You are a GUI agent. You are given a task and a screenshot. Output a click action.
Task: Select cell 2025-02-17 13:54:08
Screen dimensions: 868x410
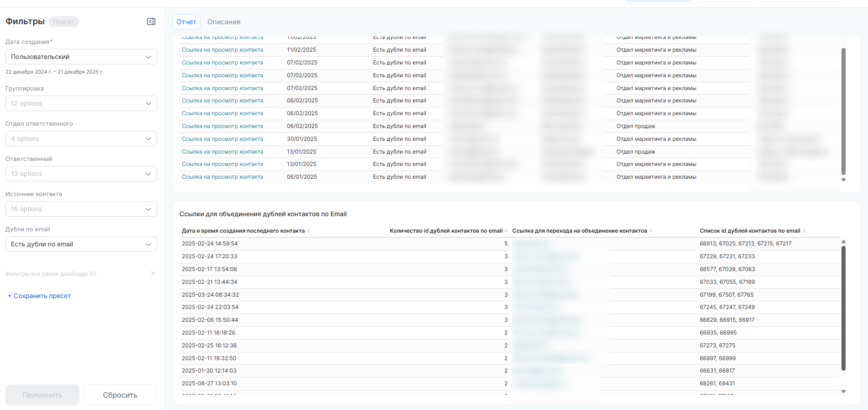209,269
